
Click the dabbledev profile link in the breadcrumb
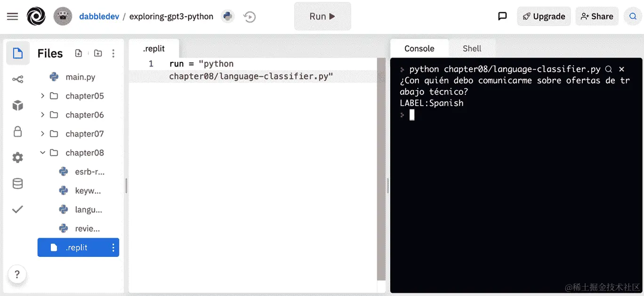[x=99, y=16]
